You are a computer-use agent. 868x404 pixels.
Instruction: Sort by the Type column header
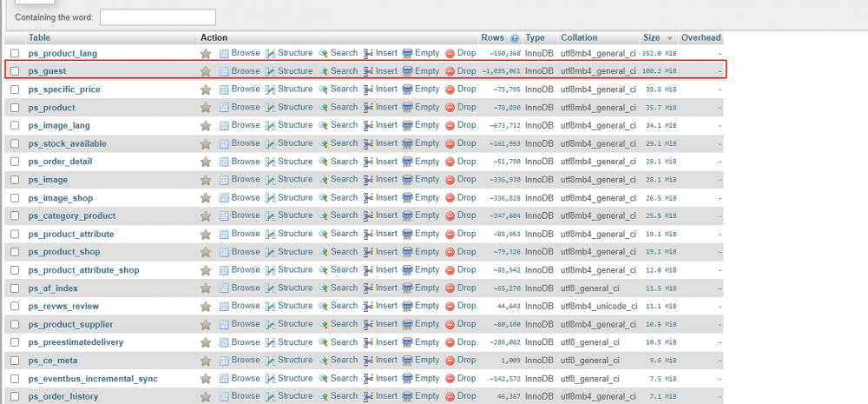coord(535,37)
